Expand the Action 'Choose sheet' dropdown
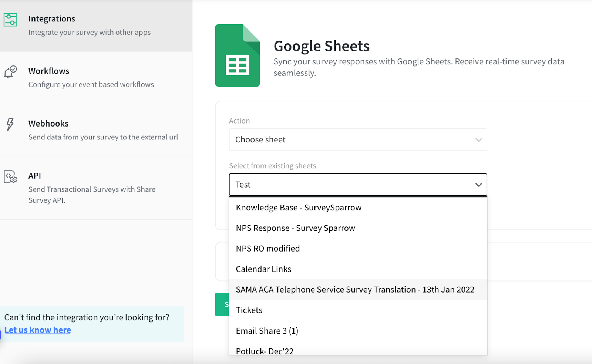The image size is (592, 364). pos(358,139)
